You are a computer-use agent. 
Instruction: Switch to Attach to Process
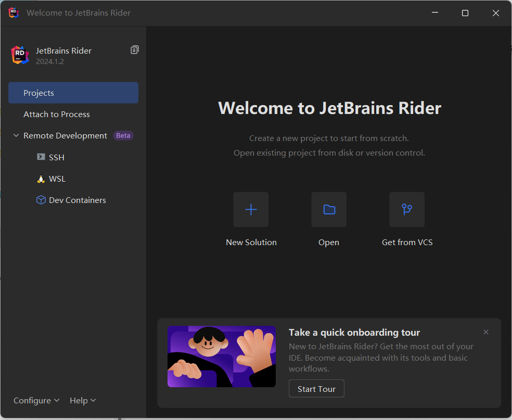tap(73, 114)
